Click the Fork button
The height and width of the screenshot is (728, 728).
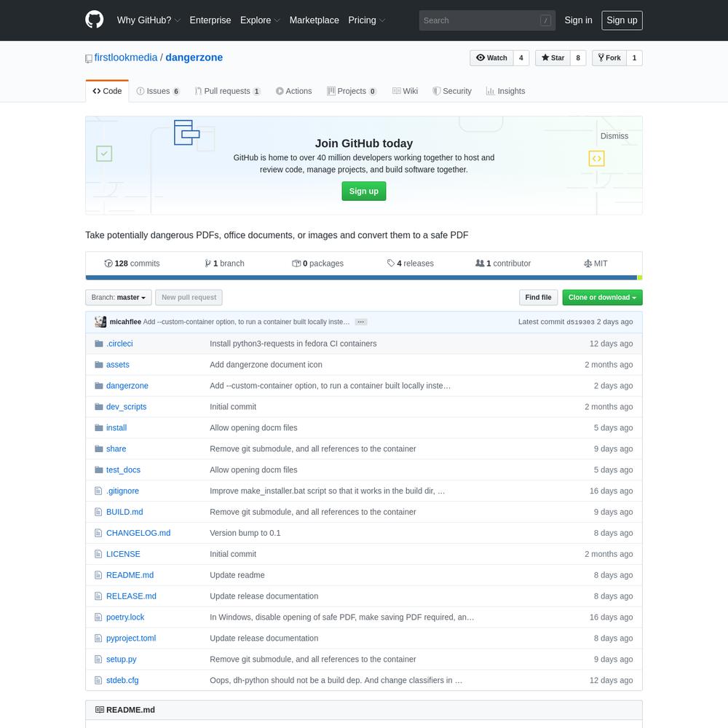point(609,58)
